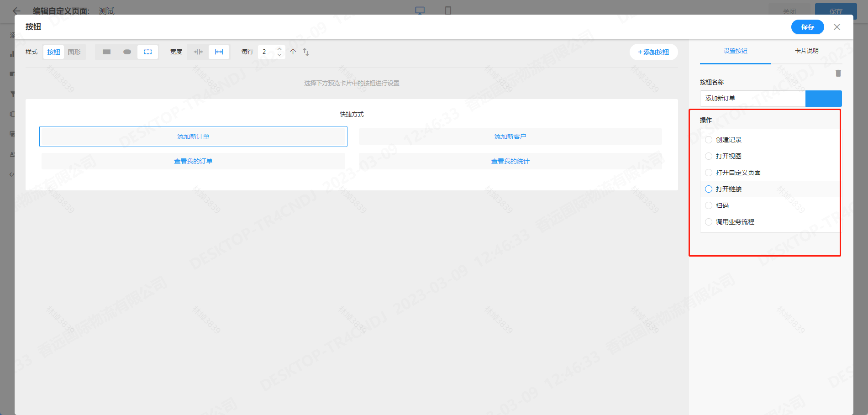
Task: Delete the button with the trash icon
Action: click(x=838, y=74)
